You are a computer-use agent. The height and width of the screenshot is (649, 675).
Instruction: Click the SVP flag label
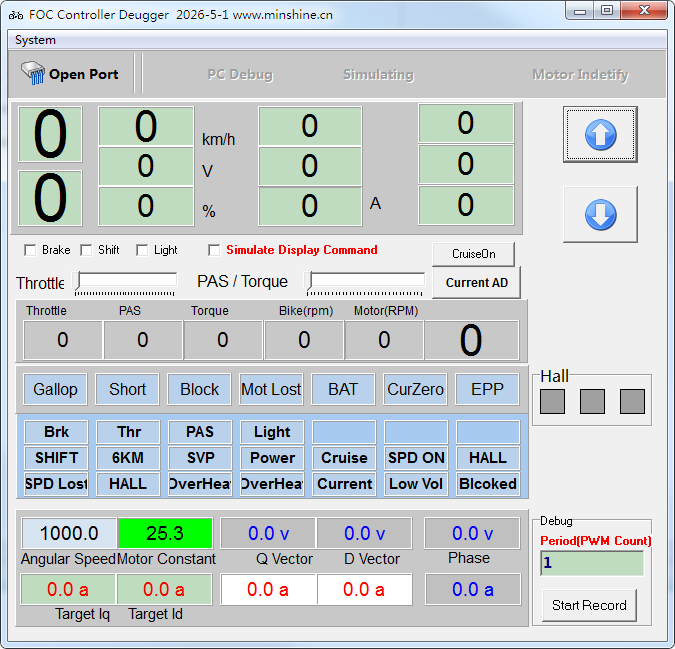200,457
